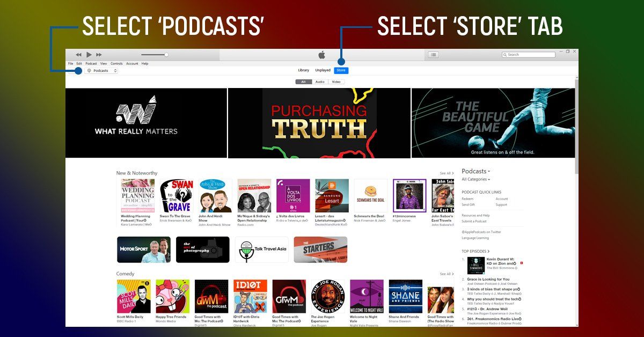Open the Art of Photography tile
This screenshot has height=337, width=644.
[203, 250]
